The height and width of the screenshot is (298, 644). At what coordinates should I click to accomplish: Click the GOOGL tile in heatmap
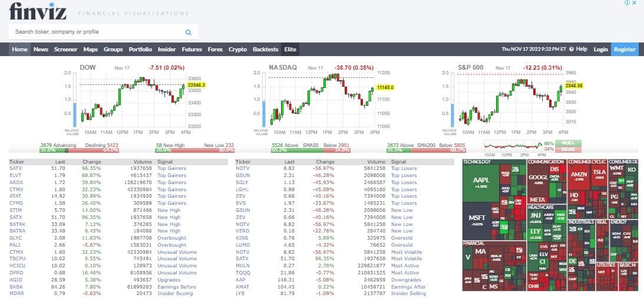tap(537, 179)
